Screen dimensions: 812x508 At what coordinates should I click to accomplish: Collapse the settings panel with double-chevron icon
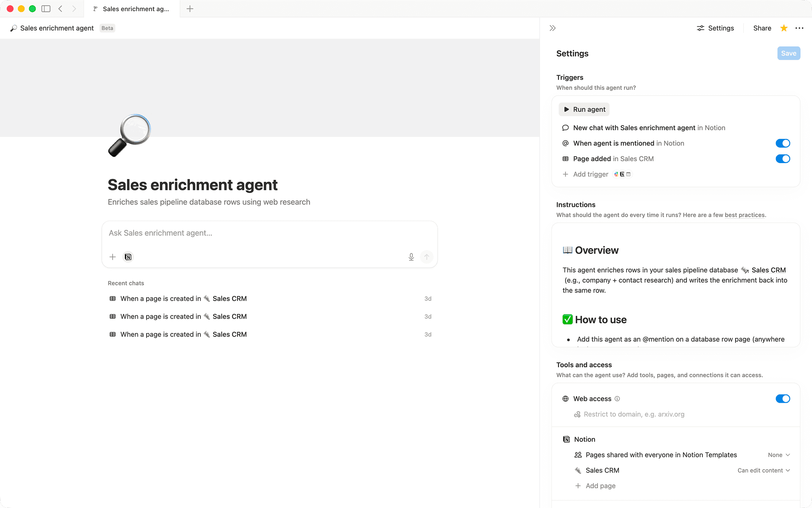[x=552, y=28]
